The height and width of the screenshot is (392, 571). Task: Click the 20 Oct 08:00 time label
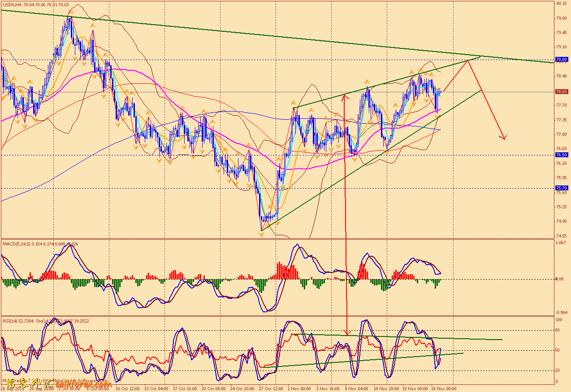coord(213,389)
